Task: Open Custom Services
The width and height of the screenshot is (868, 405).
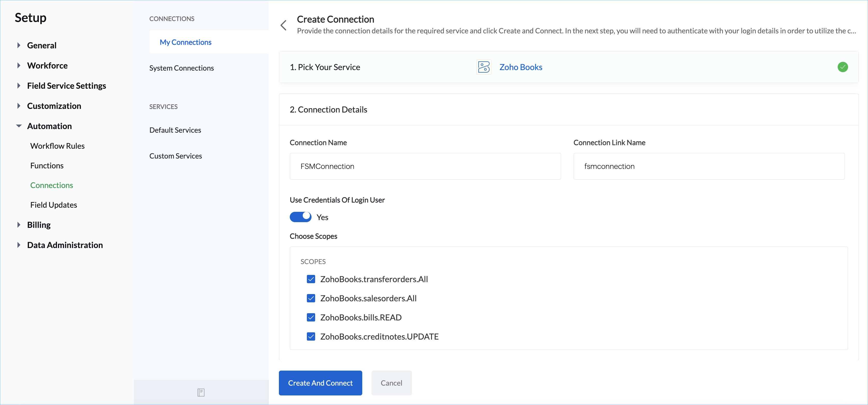Action: tap(176, 156)
